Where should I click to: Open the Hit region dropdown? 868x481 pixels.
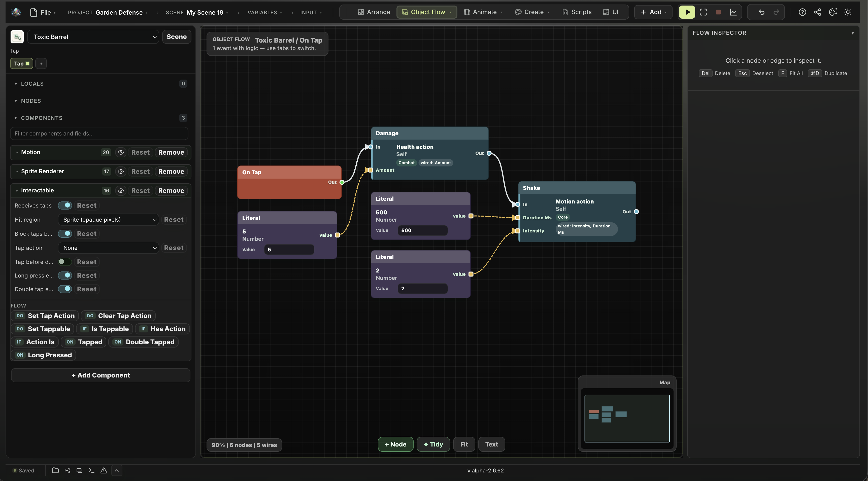(x=108, y=220)
